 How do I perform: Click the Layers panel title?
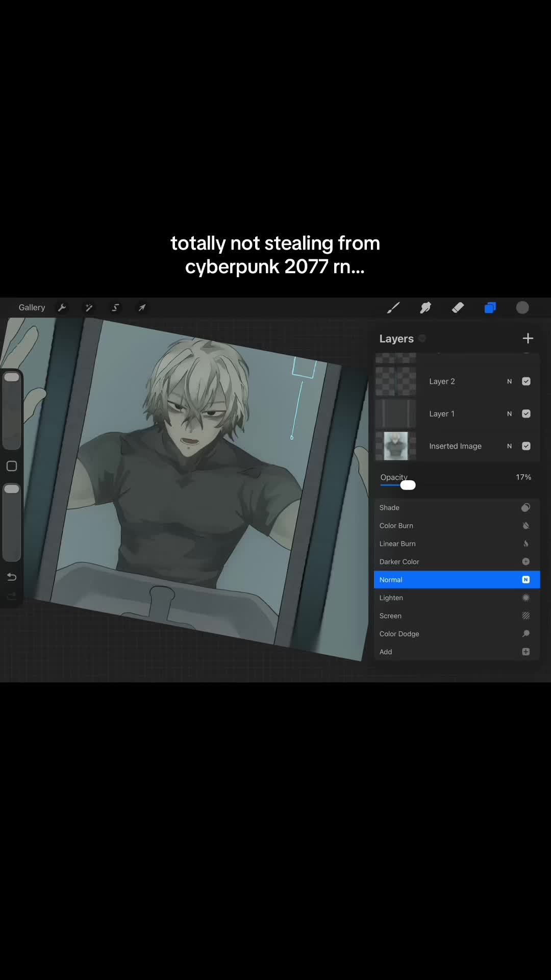click(x=396, y=338)
